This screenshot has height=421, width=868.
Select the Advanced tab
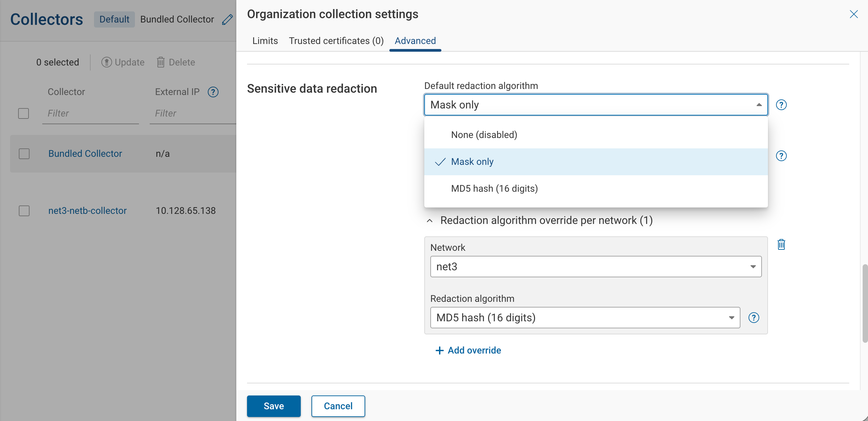(415, 41)
